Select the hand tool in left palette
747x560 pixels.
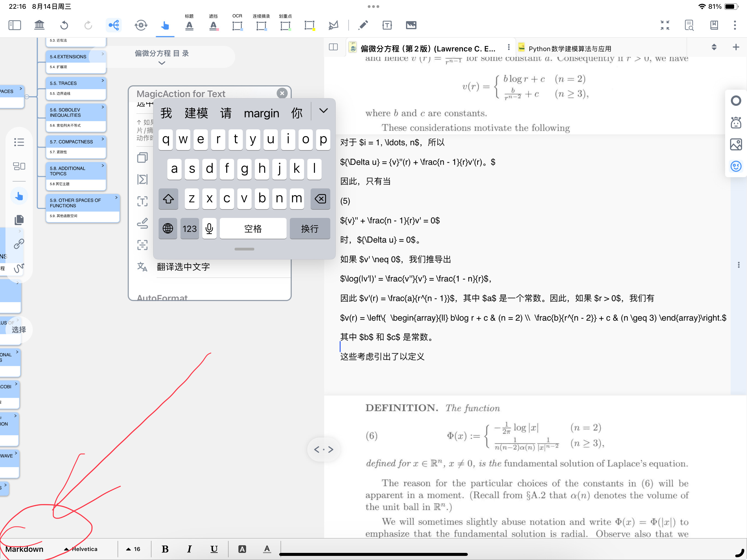click(x=19, y=196)
